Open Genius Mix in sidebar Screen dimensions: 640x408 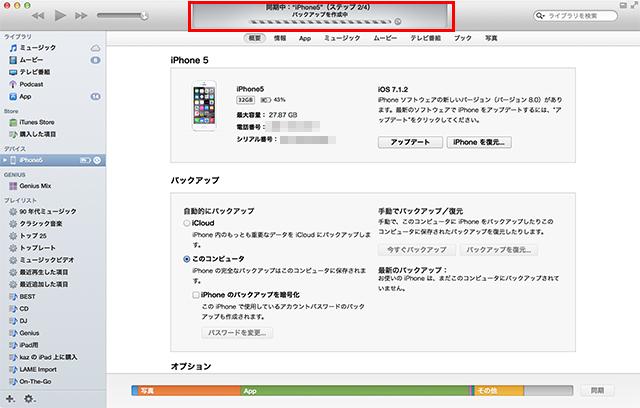[30, 186]
